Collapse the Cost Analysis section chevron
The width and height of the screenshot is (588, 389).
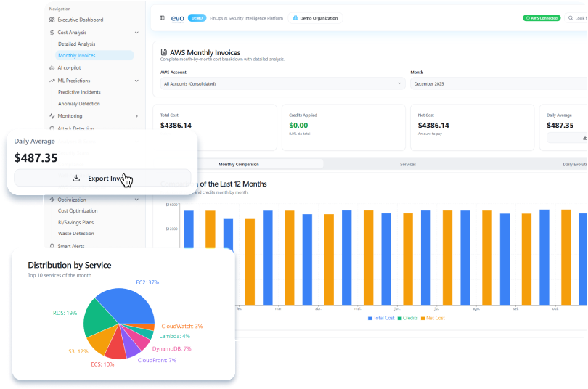coord(136,33)
